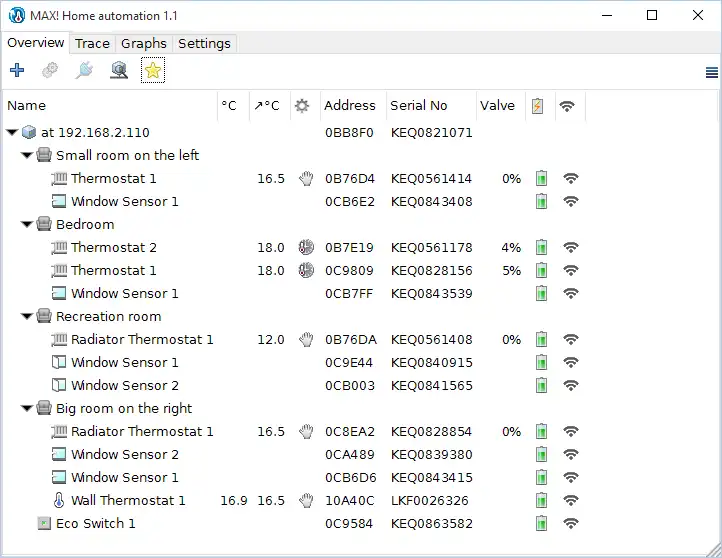Collapse Small room on the left
The width and height of the screenshot is (722, 558).
tap(27, 156)
